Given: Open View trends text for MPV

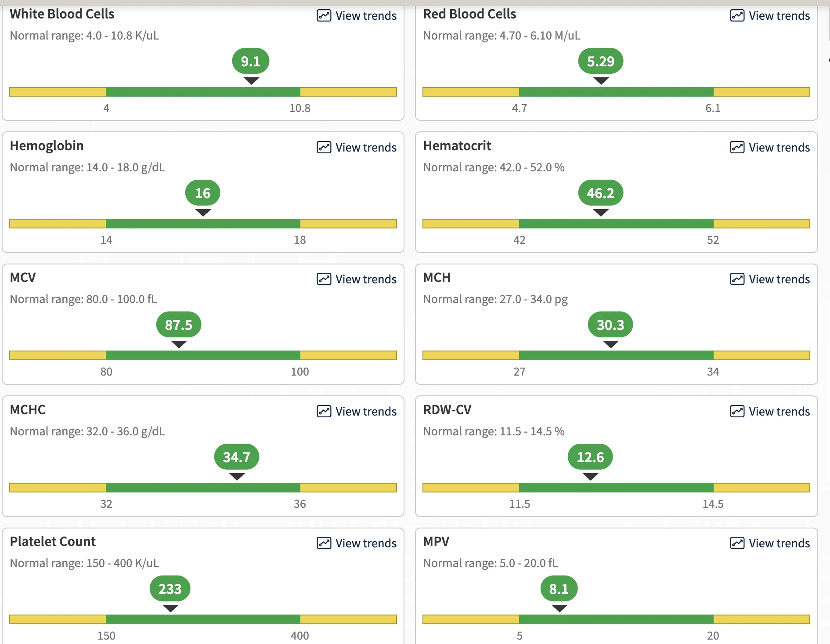Looking at the screenshot, I should pyautogui.click(x=779, y=543).
